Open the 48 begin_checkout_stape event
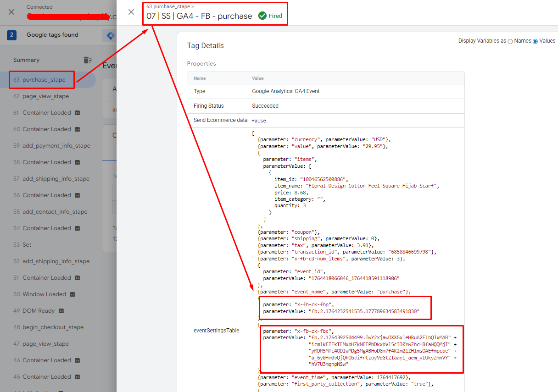This screenshot has width=558, height=392. coord(53,327)
